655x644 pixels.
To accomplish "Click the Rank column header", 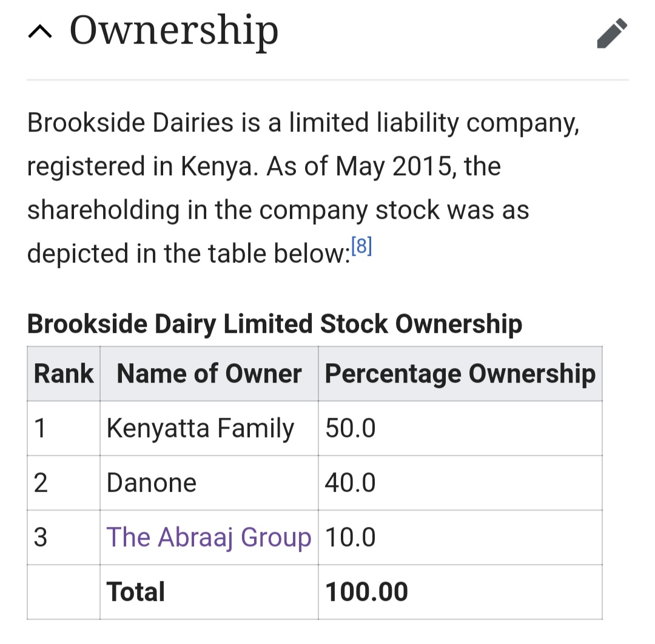I will click(x=64, y=374).
